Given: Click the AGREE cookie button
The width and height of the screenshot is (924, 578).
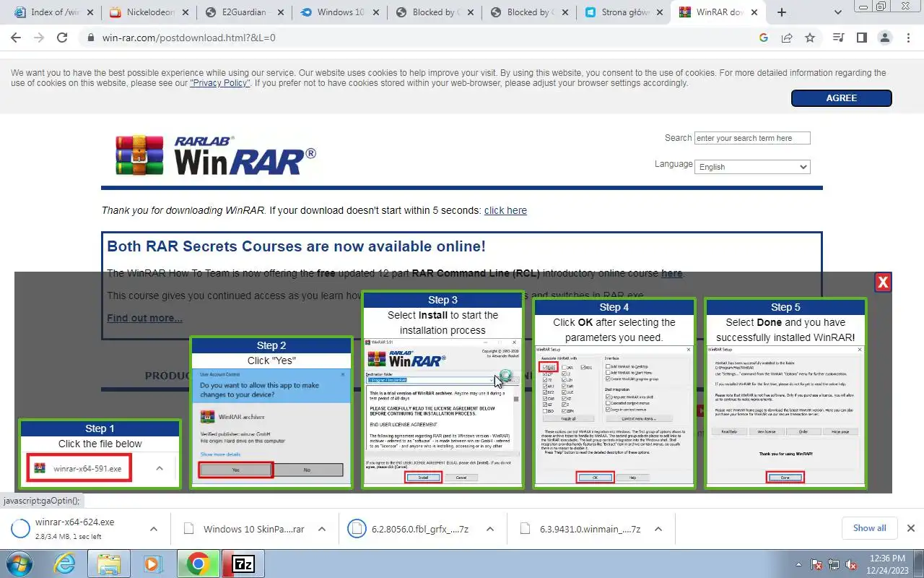Looking at the screenshot, I should click(x=842, y=98).
